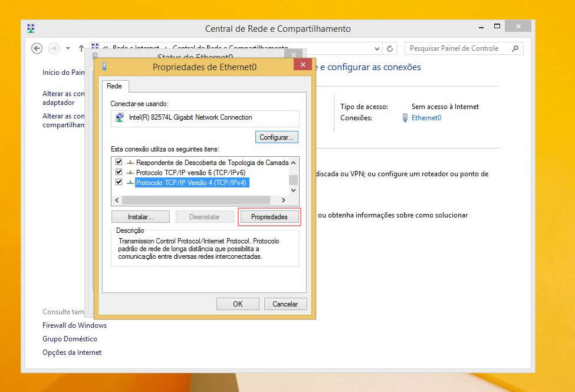Viewport: 575px width, 392px height.
Task: Uncheck Respondente de Descoberta de Topologia checkbox
Action: 119,162
